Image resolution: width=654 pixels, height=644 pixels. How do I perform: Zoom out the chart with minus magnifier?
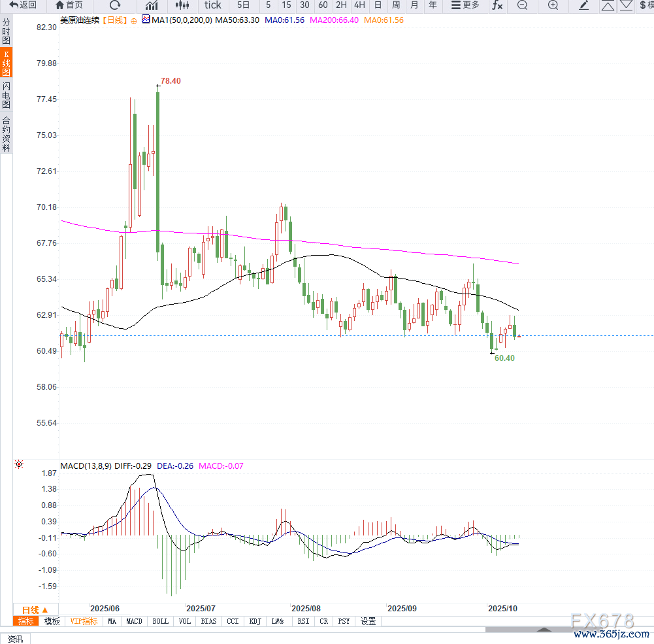pos(522,5)
